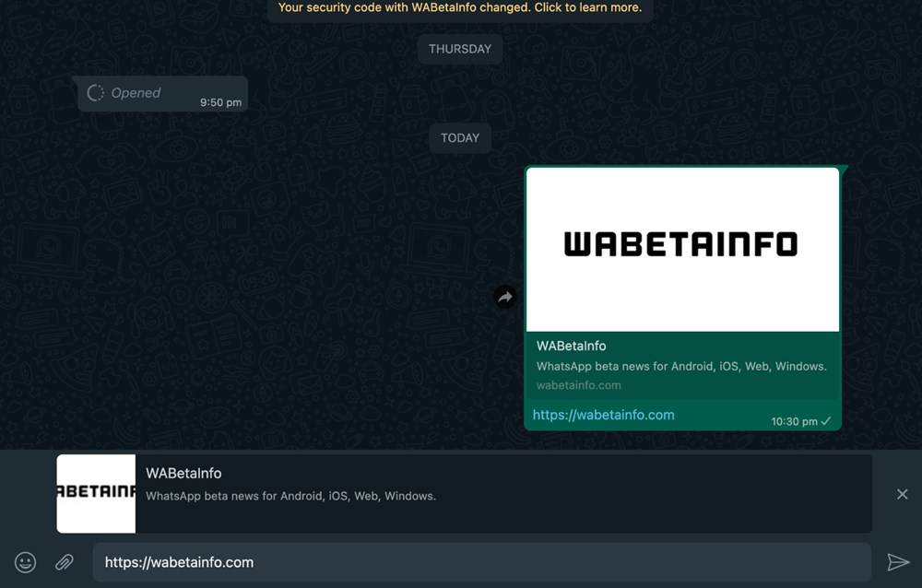Click the paperclip attachment icon
This screenshot has height=588, width=922.
pyautogui.click(x=65, y=562)
